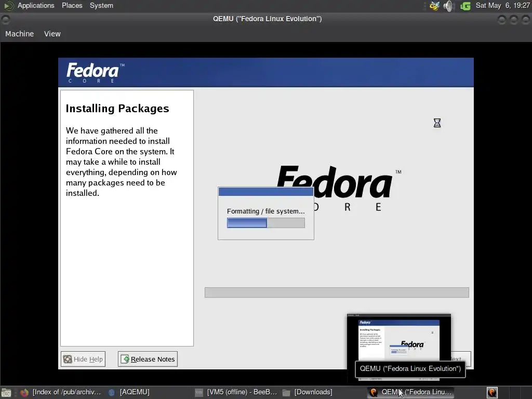Viewport: 532px width, 399px height.
Task: Click the logo icon beside Applications
Action: point(8,6)
